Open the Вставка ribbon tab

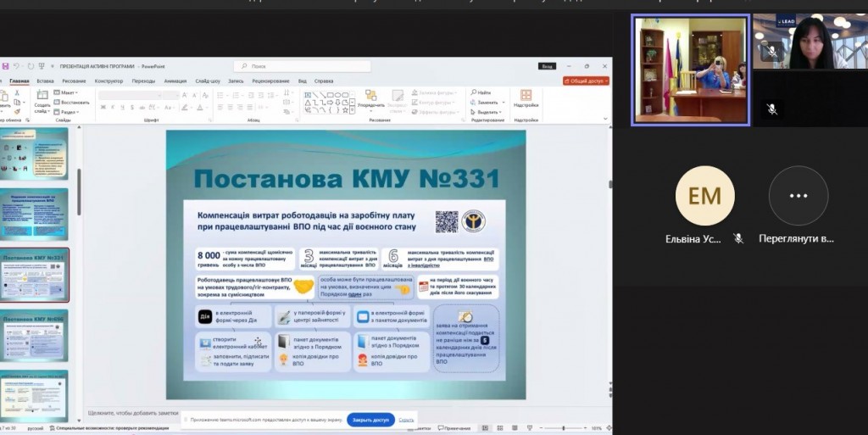pyautogui.click(x=45, y=81)
